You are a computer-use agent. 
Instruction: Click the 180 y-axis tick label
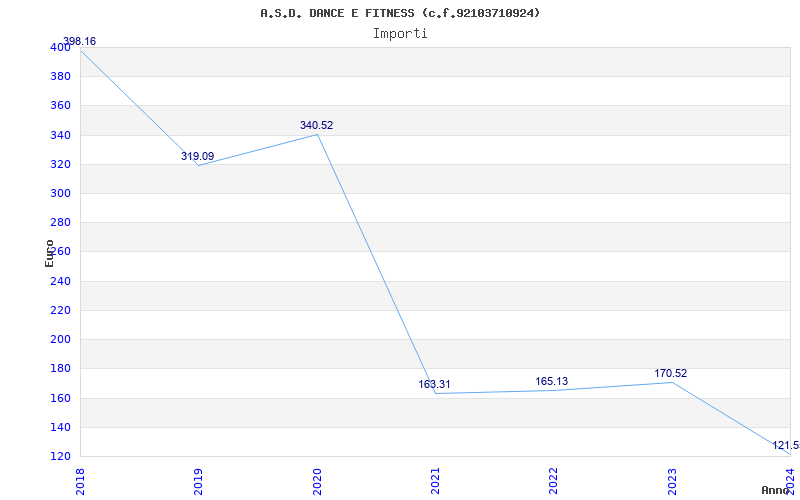pos(60,369)
